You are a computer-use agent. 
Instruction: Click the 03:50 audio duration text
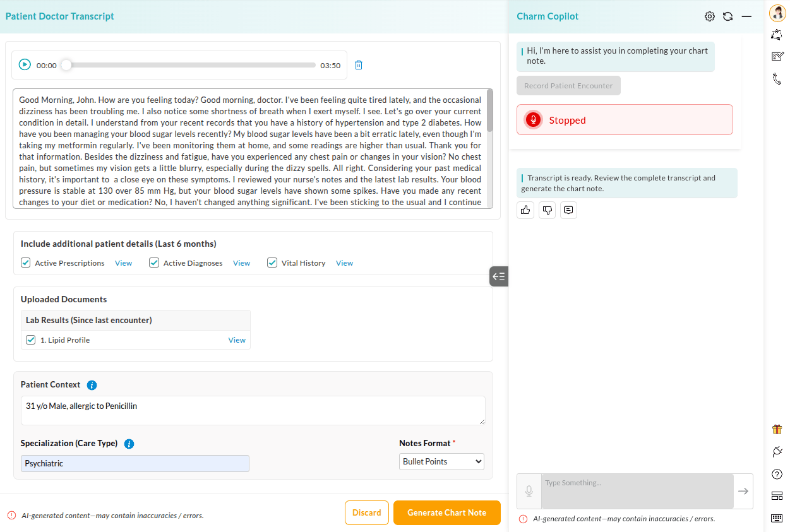(x=330, y=66)
